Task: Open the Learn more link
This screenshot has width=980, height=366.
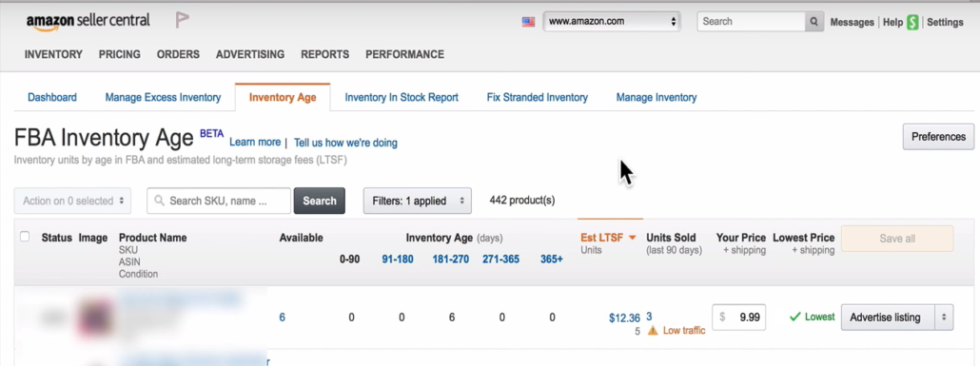Action: pos(255,143)
